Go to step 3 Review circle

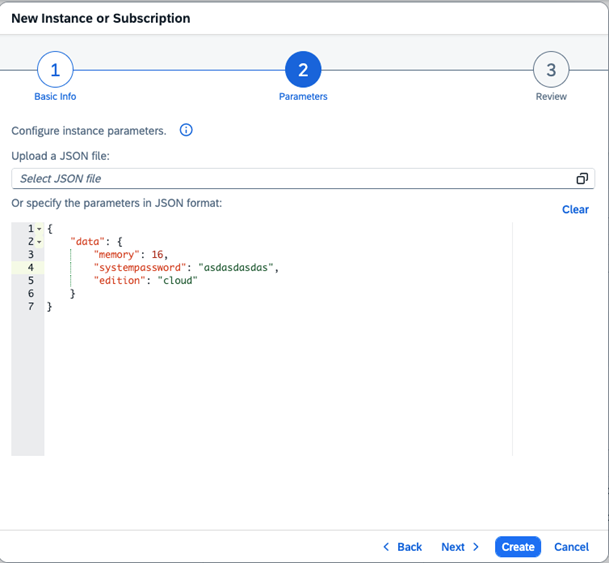551,70
